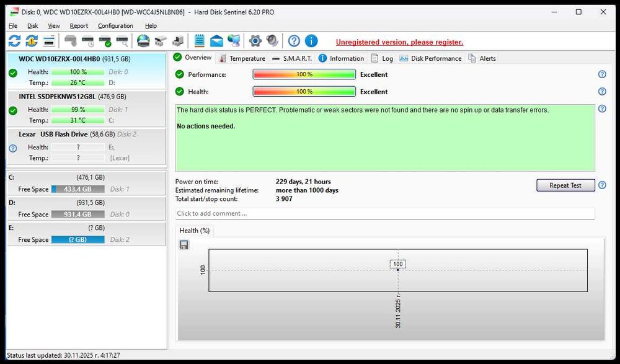Click the disk with clock toolbar icon
The image size is (620, 364).
pyautogui.click(x=88, y=41)
